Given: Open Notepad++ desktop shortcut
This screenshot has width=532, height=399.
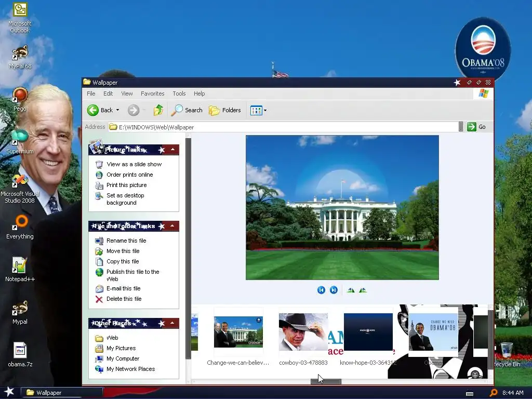Looking at the screenshot, I should [20, 270].
